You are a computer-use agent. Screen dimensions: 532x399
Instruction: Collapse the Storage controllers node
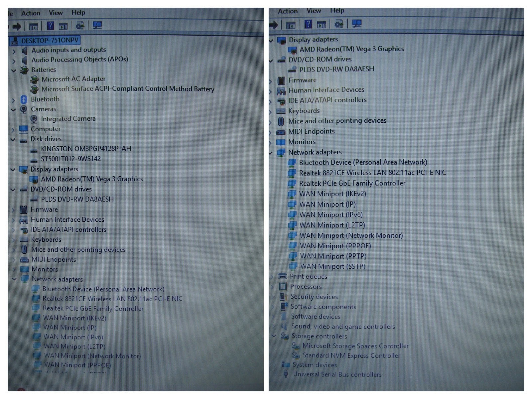(x=274, y=336)
